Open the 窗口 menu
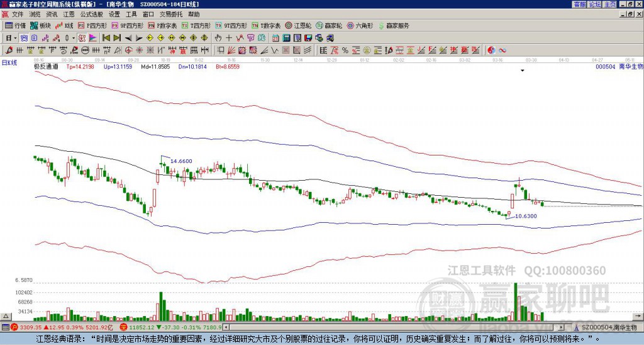 [148, 14]
